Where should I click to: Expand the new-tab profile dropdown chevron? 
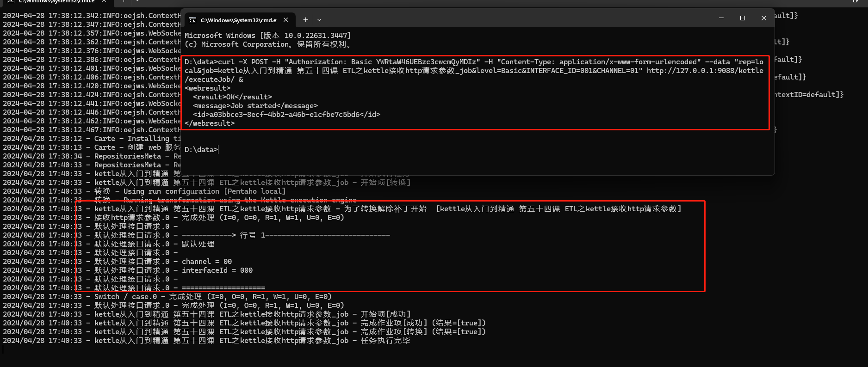319,20
